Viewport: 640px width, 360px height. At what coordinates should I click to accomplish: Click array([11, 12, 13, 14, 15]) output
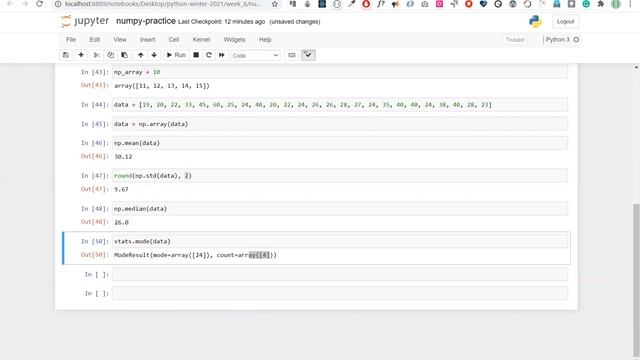pyautogui.click(x=162, y=86)
